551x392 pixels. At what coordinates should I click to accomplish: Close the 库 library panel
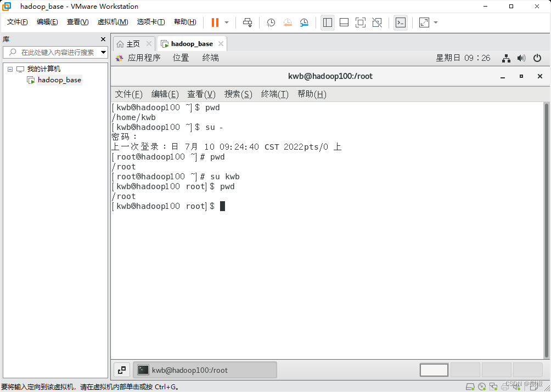point(103,39)
